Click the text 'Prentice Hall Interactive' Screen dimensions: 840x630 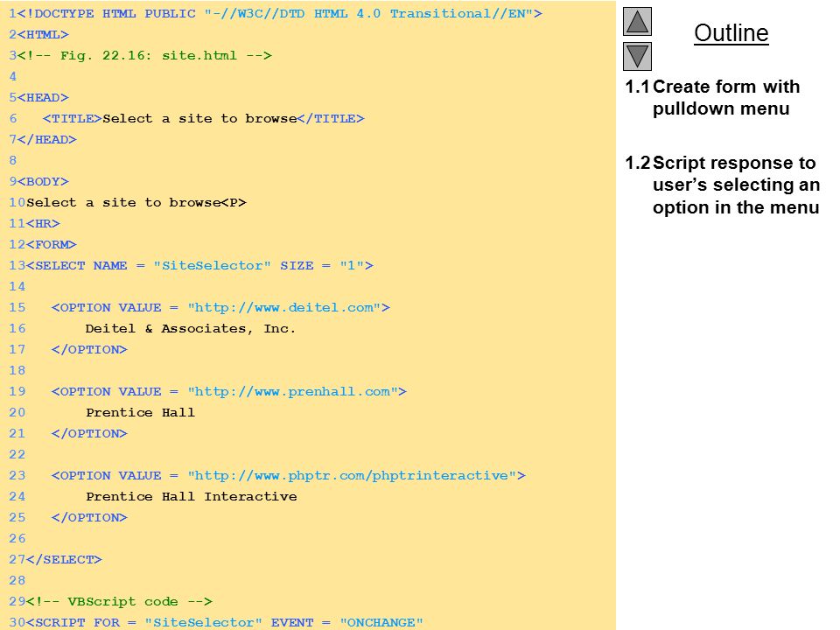click(x=192, y=497)
